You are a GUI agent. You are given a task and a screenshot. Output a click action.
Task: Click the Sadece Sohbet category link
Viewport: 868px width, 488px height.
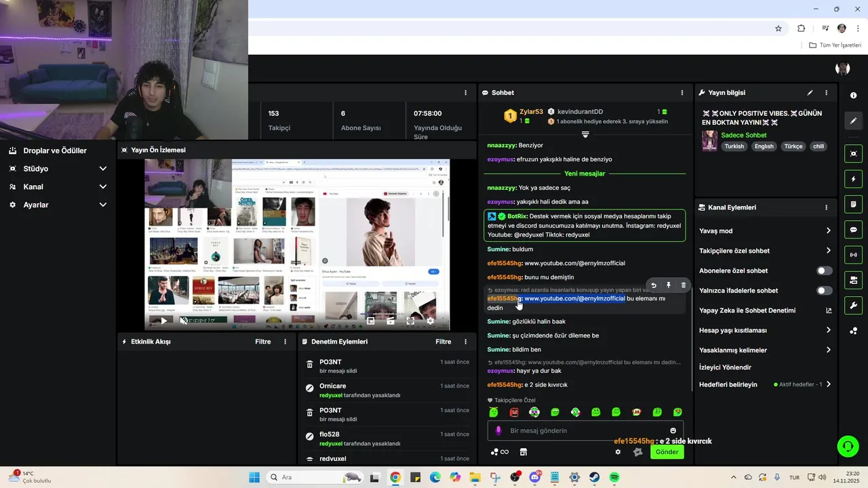point(744,135)
